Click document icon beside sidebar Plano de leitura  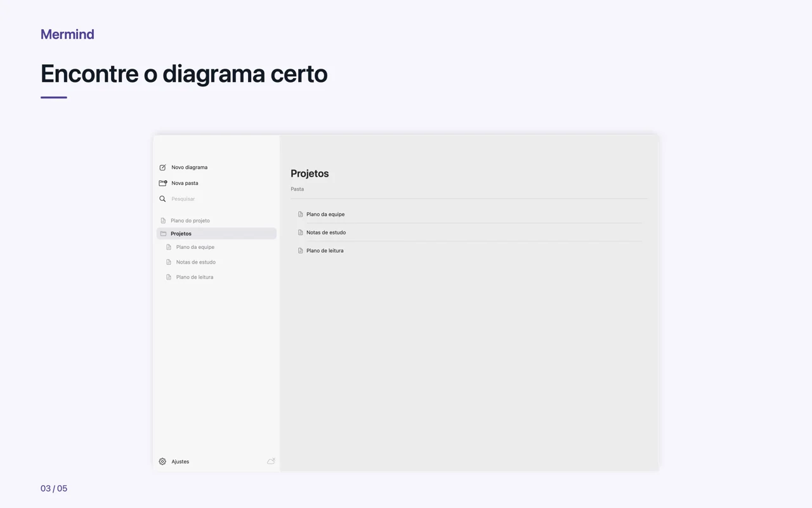169,277
